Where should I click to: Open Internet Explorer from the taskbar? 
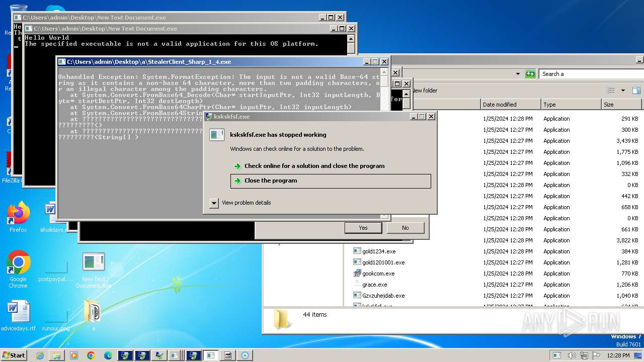click(40, 355)
